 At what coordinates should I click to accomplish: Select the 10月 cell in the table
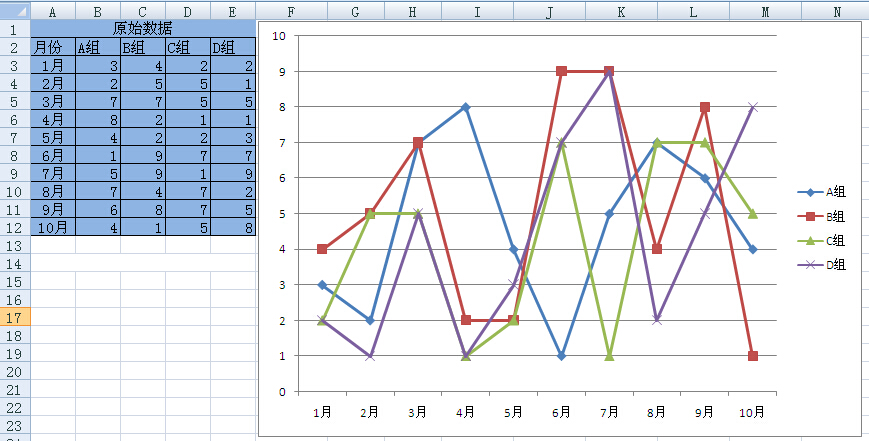pyautogui.click(x=53, y=227)
